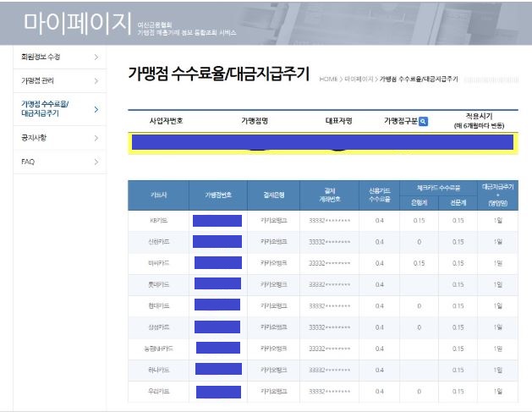Open the 가맹점 관리 sidebar menu

tap(38, 81)
